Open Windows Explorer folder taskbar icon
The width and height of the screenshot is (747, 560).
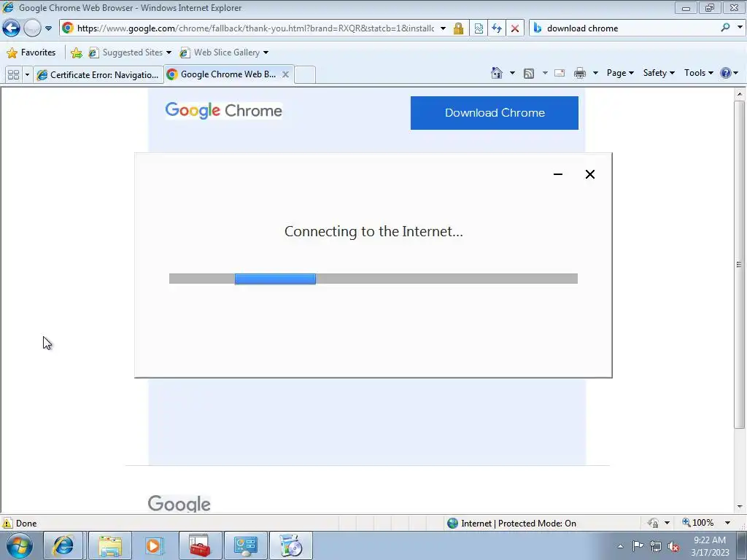point(110,545)
